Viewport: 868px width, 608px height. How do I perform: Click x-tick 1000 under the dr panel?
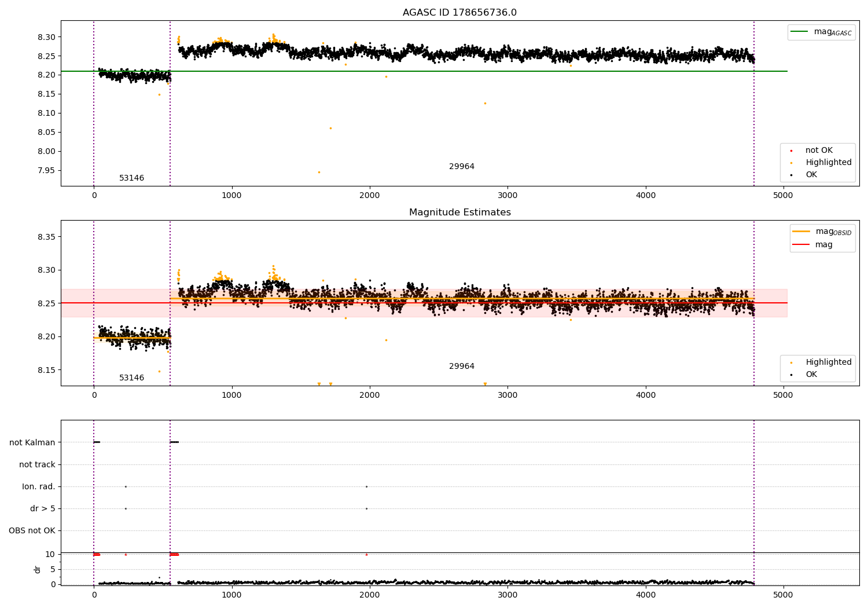pyautogui.click(x=231, y=595)
